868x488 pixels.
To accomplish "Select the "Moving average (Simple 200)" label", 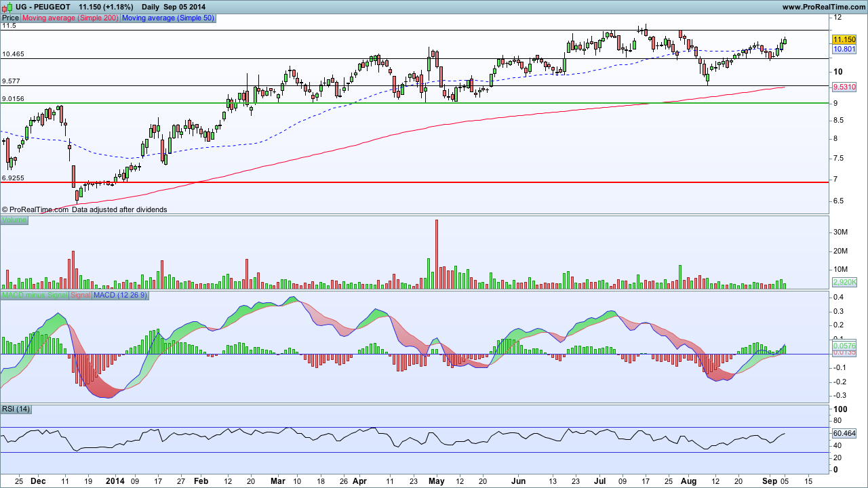I will tap(70, 18).
